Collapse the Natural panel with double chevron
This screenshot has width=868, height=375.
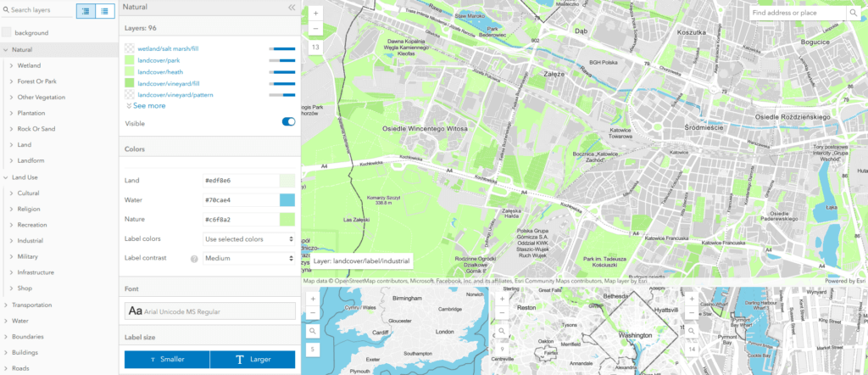click(x=292, y=8)
